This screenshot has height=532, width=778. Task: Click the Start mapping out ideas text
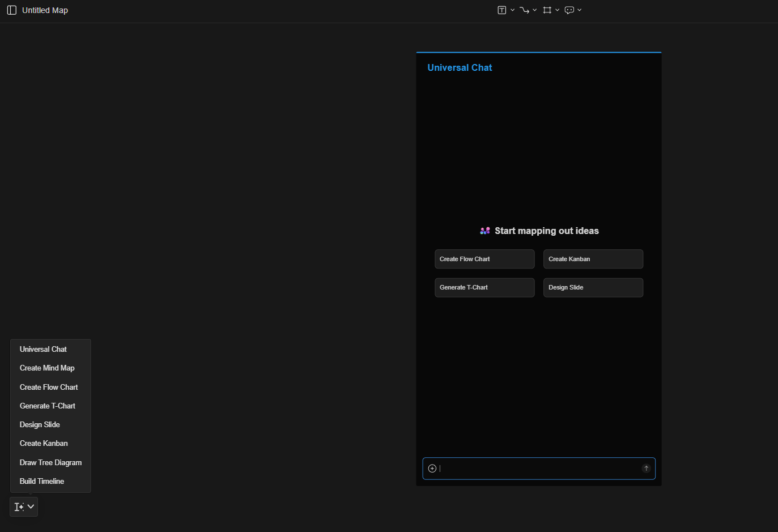pyautogui.click(x=547, y=231)
